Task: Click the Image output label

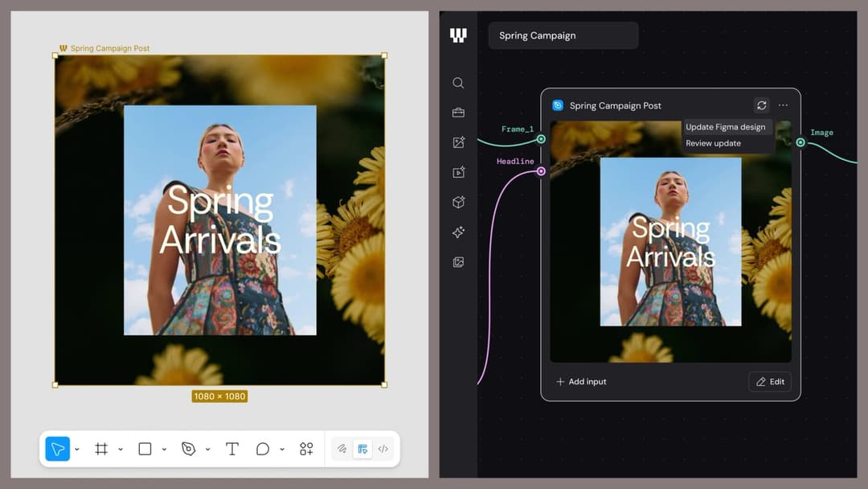Action: point(821,133)
